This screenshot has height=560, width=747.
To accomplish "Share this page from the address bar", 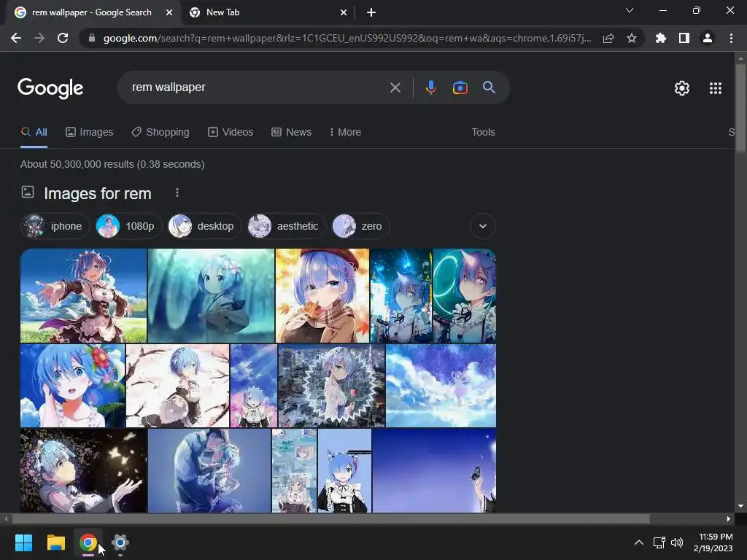I will pyautogui.click(x=608, y=38).
